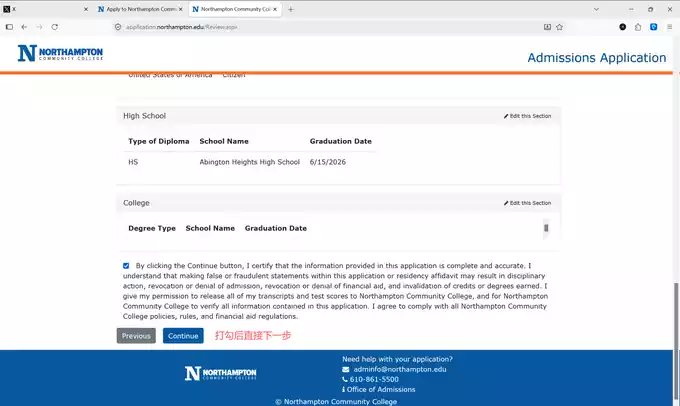Click the Admissions Application heading
Screen dimensions: 680x406
point(596,58)
